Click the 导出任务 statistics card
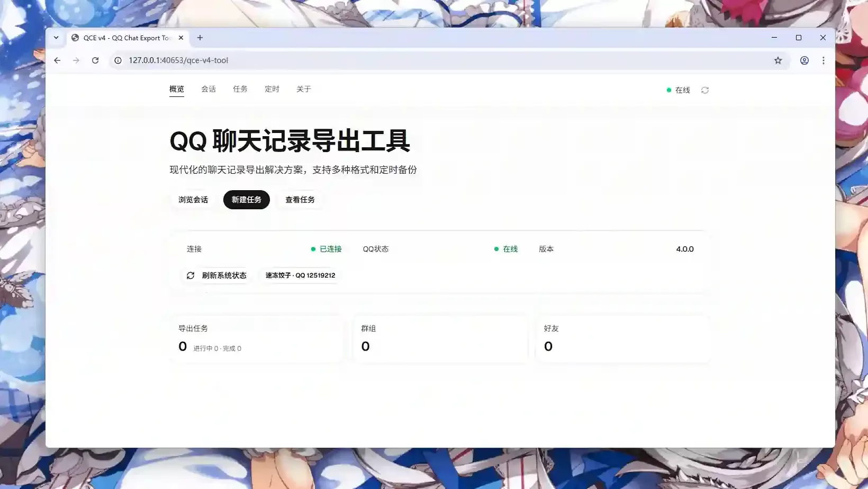Image resolution: width=868 pixels, height=489 pixels. tap(257, 339)
